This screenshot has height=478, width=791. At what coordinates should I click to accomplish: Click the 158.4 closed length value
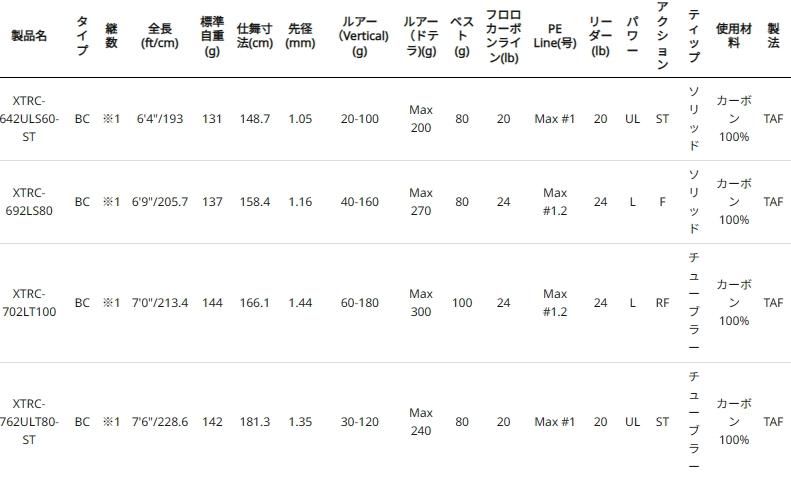tap(255, 202)
